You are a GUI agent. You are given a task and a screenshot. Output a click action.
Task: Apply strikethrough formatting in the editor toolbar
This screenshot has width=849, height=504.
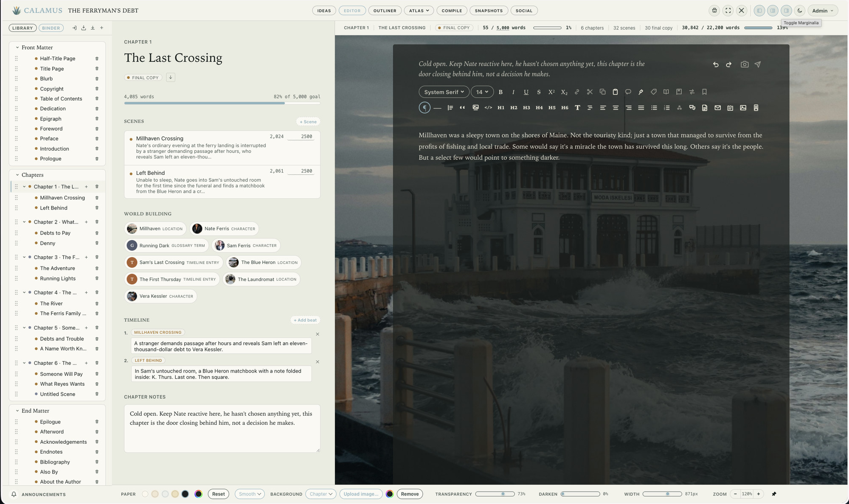tap(539, 92)
